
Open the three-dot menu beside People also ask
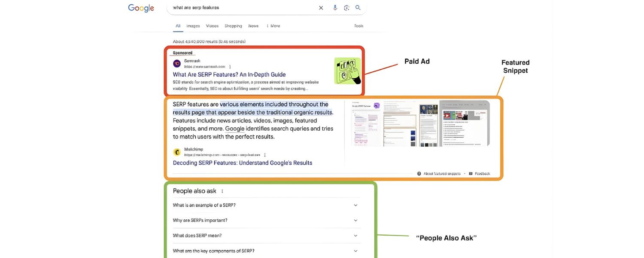[222, 191]
